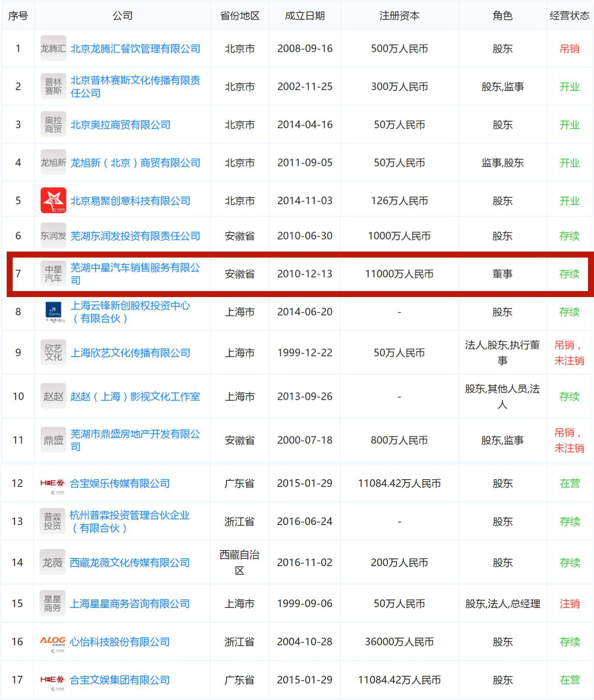This screenshot has width=594, height=700.
Task: Select 1000万人民币 capital cell
Action: tap(399, 236)
